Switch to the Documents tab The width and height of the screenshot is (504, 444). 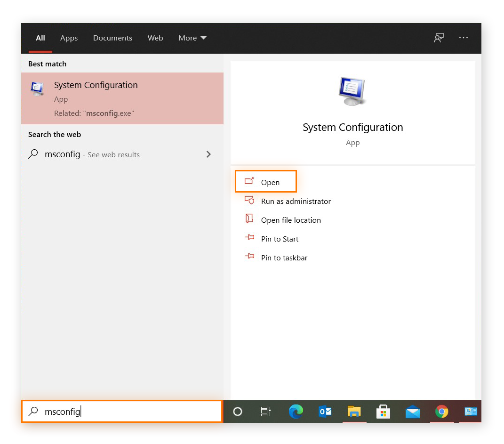(112, 38)
